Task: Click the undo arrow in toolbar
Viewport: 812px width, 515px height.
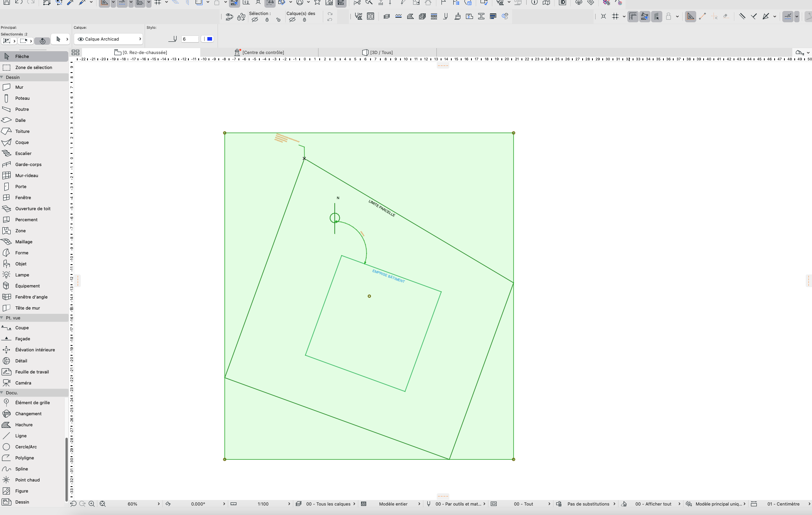Action: (x=19, y=2)
